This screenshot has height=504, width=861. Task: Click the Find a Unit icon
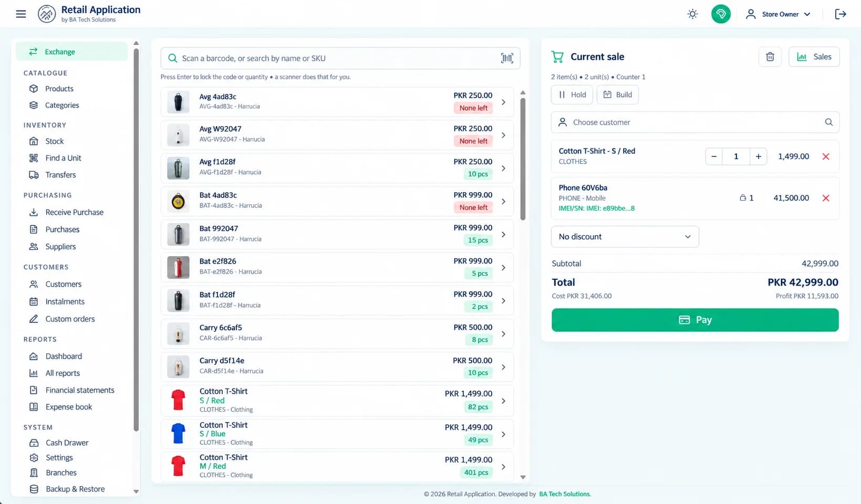click(x=34, y=158)
